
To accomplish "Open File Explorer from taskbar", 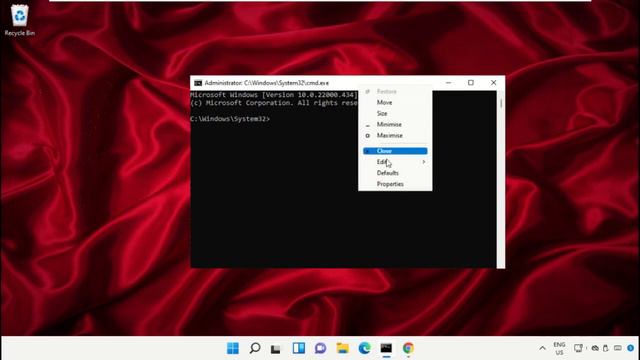I will [x=342, y=348].
